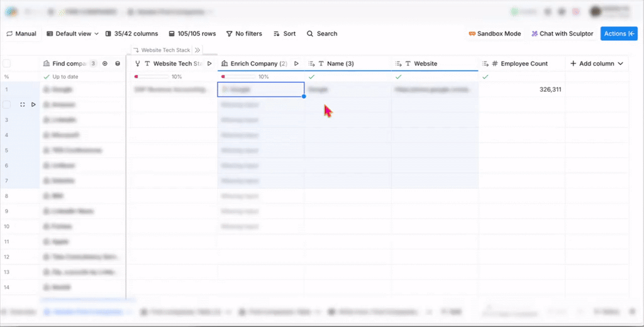Open the Sort options

(x=284, y=34)
